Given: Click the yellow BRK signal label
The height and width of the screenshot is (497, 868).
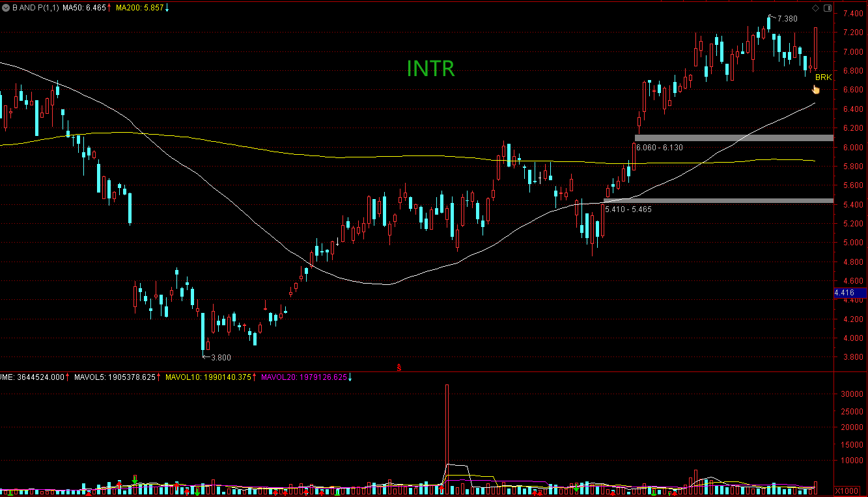Looking at the screenshot, I should tap(823, 77).
